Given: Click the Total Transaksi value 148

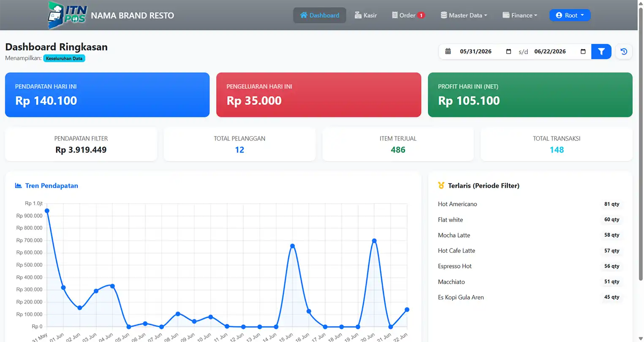Looking at the screenshot, I should [x=557, y=150].
